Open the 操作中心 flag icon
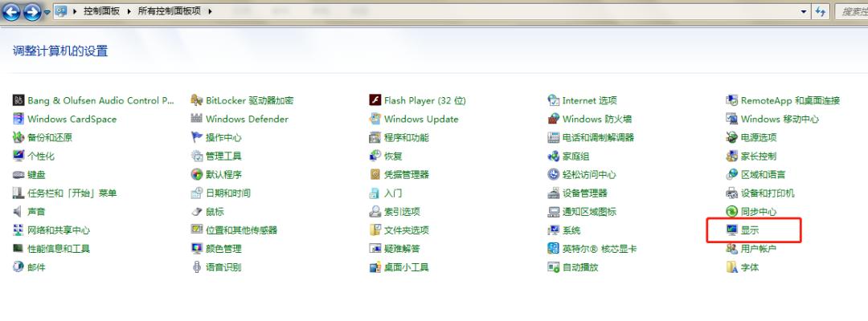The image size is (868, 321). [x=197, y=137]
